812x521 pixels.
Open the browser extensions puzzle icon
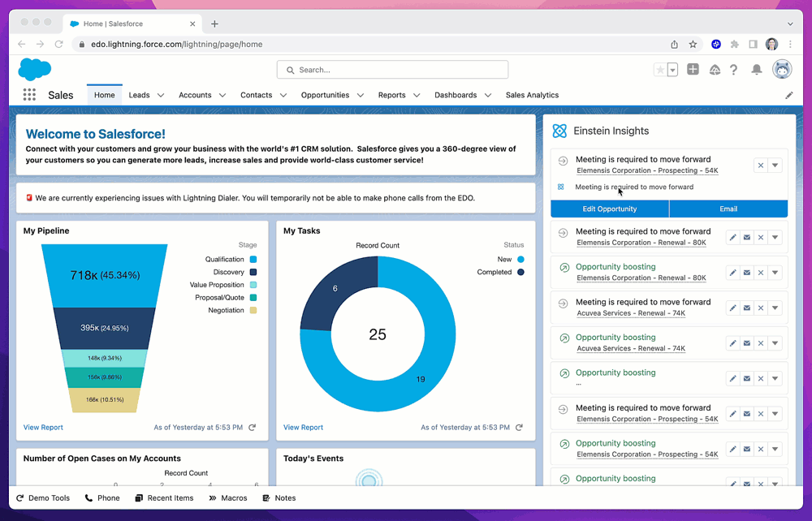tap(734, 45)
